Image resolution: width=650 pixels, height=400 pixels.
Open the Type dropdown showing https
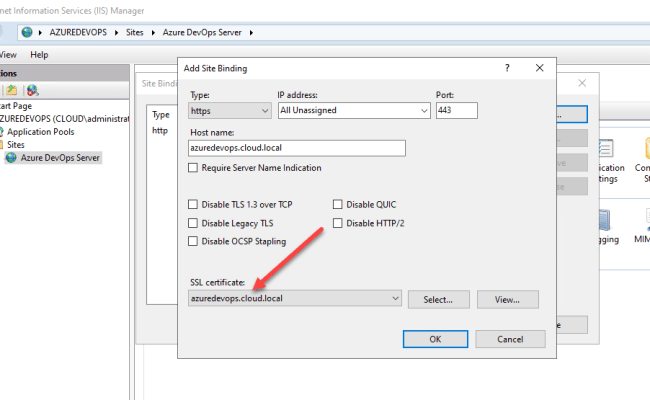(230, 111)
